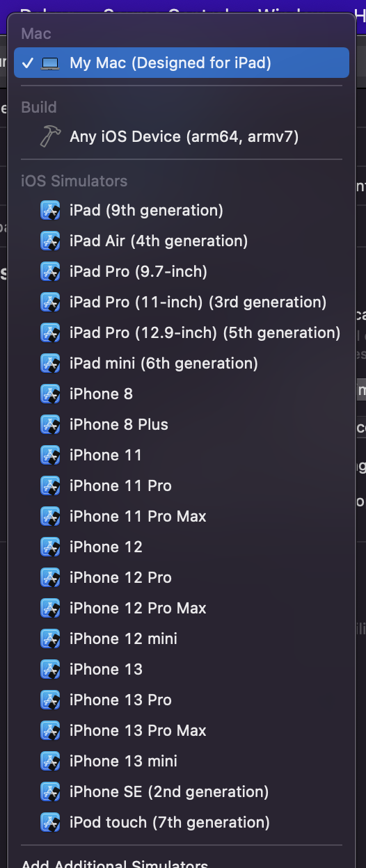Click simulator icon next to iPhone 8
366x868 pixels.
coord(50,394)
